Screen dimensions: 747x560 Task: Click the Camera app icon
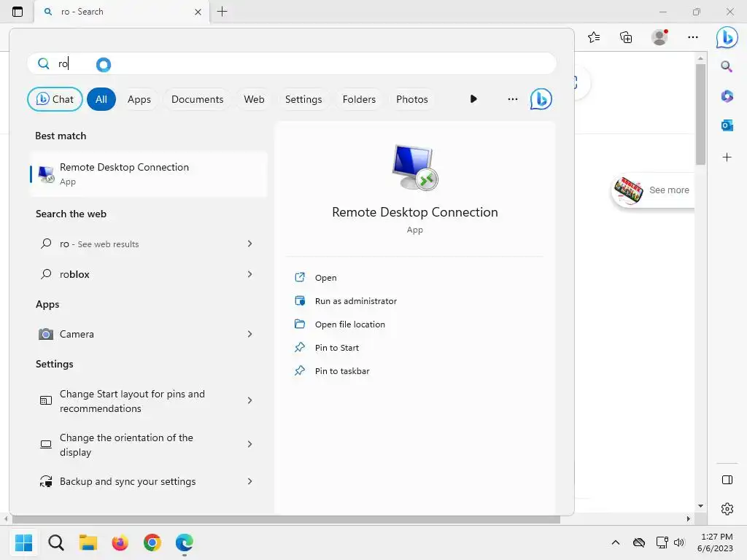tap(46, 334)
